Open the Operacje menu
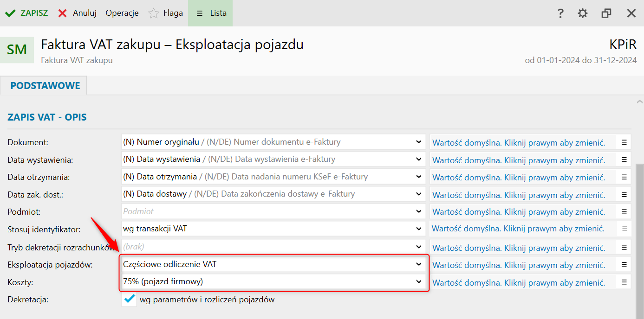This screenshot has height=319, width=644. click(122, 13)
